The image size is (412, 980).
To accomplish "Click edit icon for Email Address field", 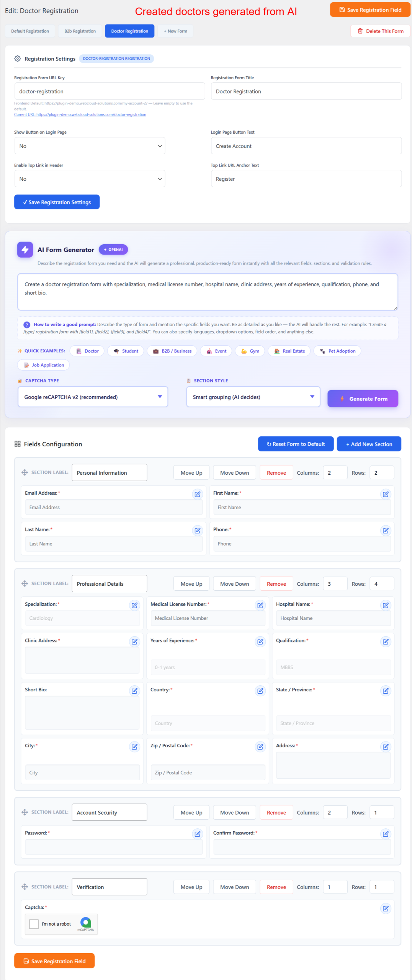I will point(197,494).
